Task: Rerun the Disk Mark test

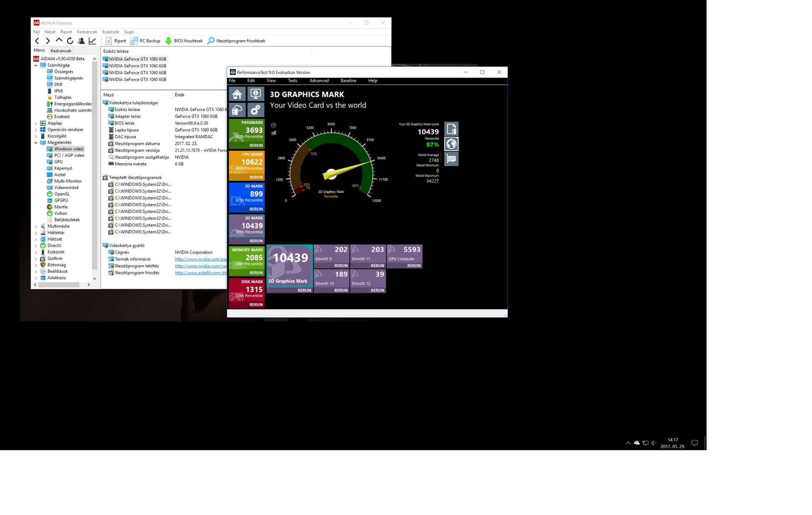Action: tap(256, 305)
